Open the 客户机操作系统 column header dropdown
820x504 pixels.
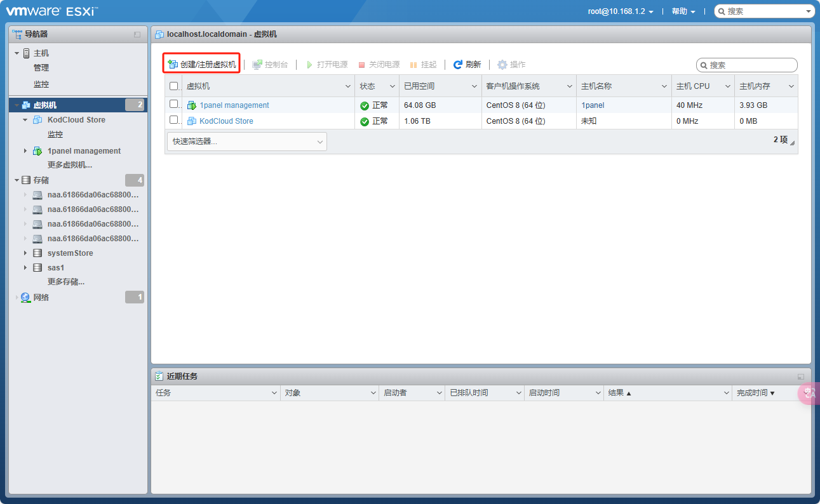tap(570, 86)
